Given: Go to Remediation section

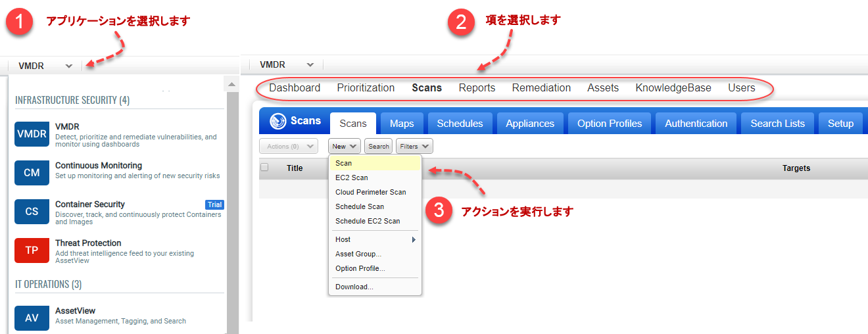Looking at the screenshot, I should point(541,87).
